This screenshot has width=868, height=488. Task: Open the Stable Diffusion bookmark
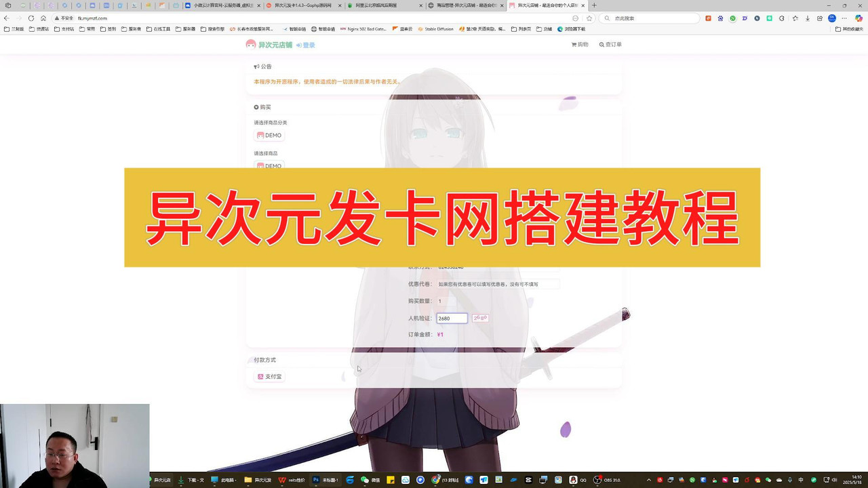click(435, 29)
